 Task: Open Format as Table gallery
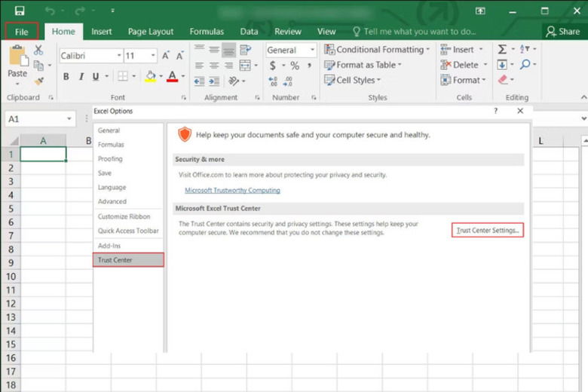coord(363,65)
